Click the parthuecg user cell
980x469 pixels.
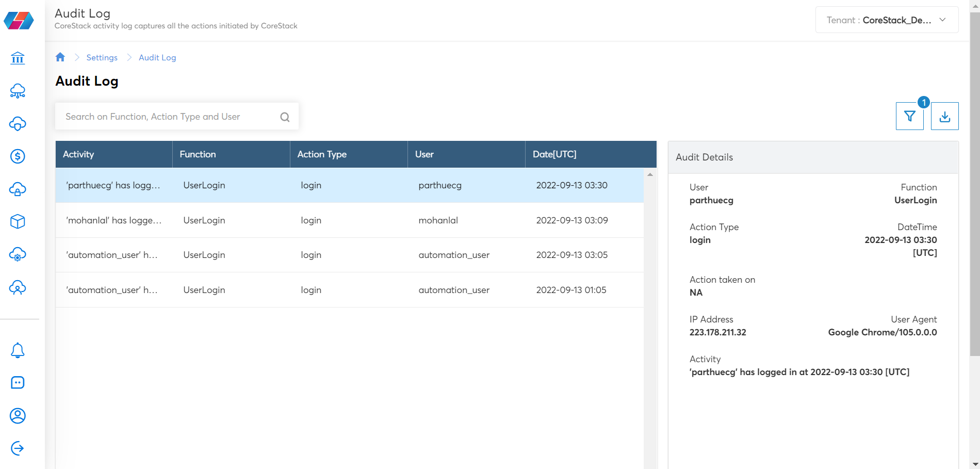pyautogui.click(x=440, y=185)
